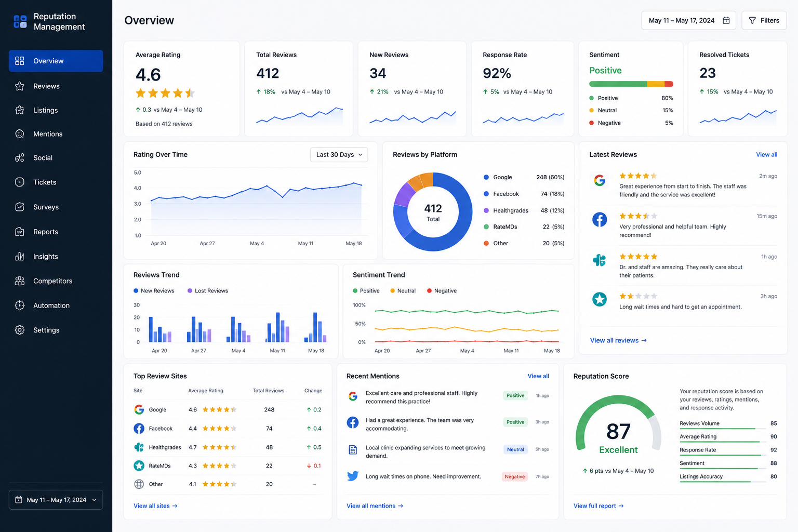Open Insights bar-chart icon
The height and width of the screenshot is (532, 798).
[x=20, y=257]
